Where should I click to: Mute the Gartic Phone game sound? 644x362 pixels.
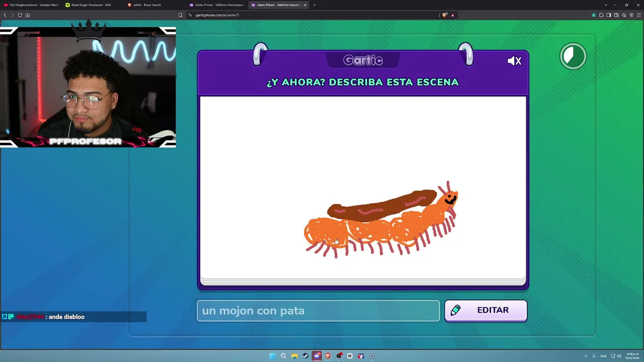point(514,61)
